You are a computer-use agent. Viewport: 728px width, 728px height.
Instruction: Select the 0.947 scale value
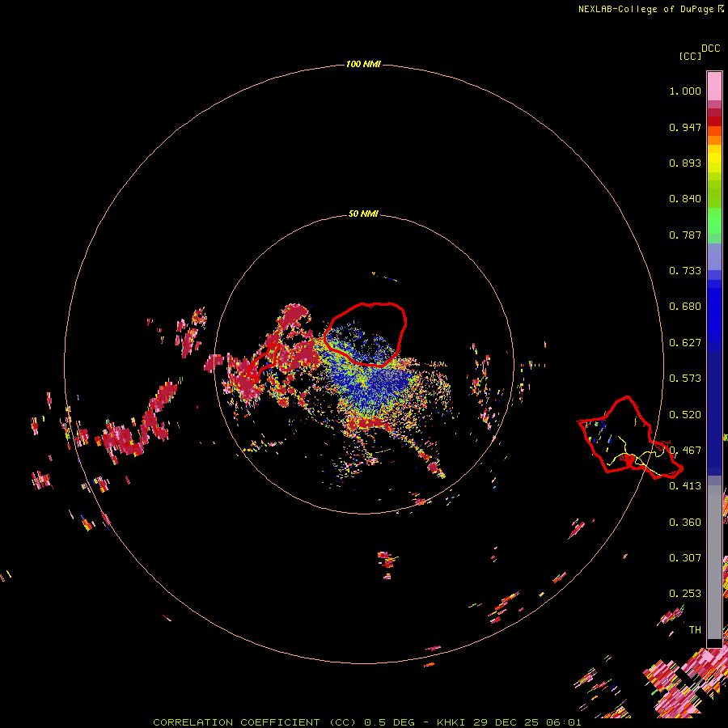pos(685,127)
